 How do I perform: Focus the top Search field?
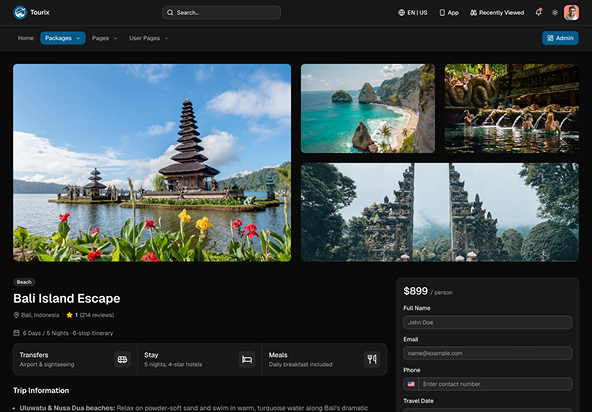(222, 12)
